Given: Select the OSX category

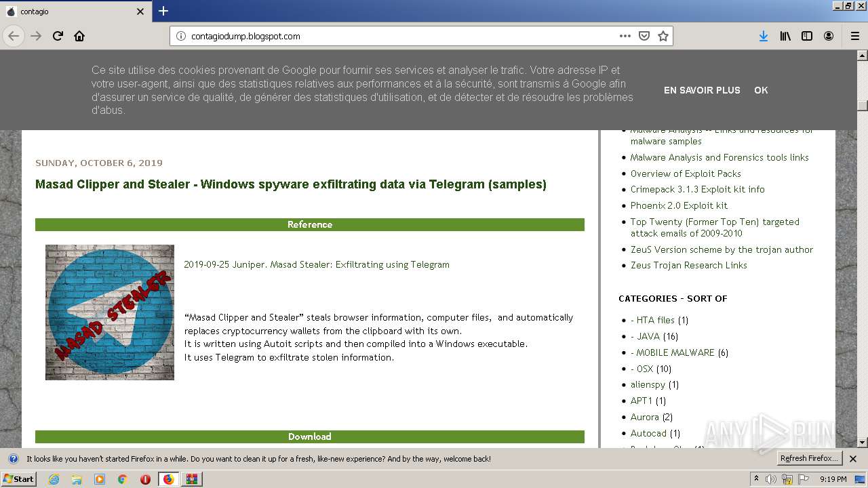Looking at the screenshot, I should point(642,369).
